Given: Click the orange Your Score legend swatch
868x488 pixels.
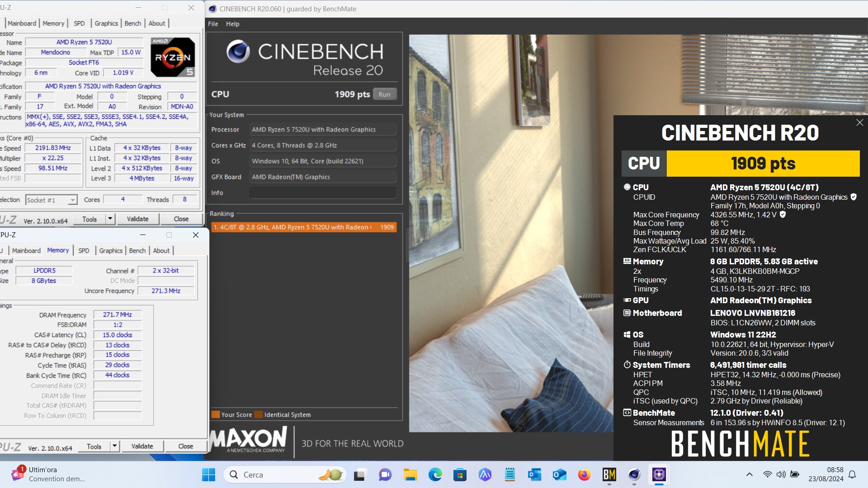Looking at the screenshot, I should coord(215,414).
